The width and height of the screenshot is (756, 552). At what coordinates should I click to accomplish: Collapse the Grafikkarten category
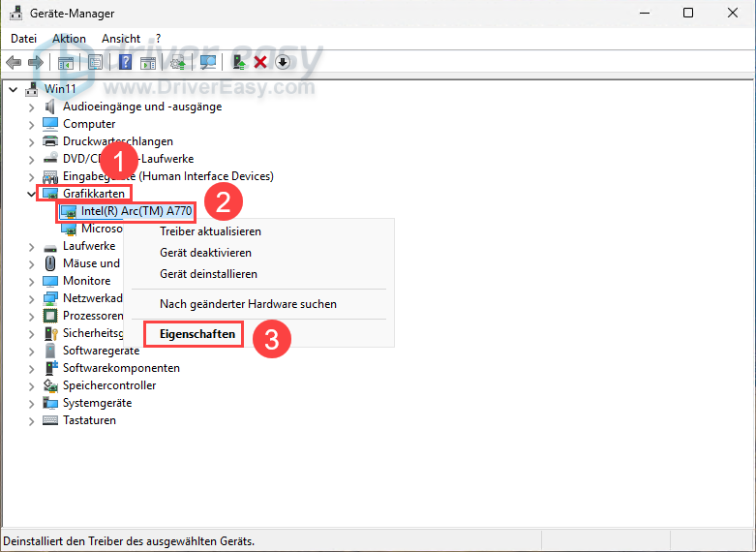pos(31,194)
